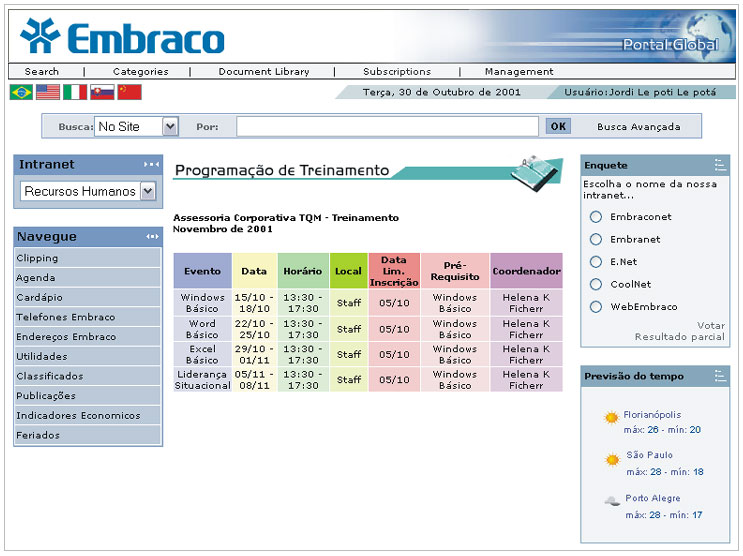Click the Busca Avançada link
Image resolution: width=743 pixels, height=556 pixels.
coord(638,127)
